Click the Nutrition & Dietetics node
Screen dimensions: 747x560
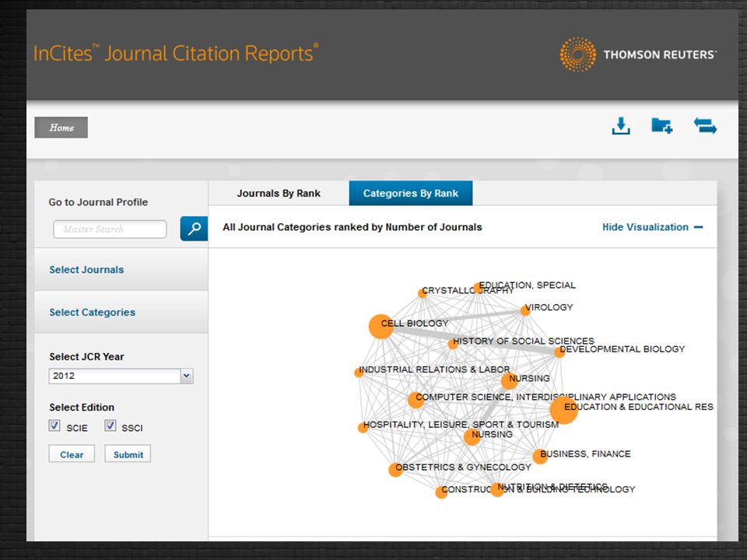(x=497, y=489)
